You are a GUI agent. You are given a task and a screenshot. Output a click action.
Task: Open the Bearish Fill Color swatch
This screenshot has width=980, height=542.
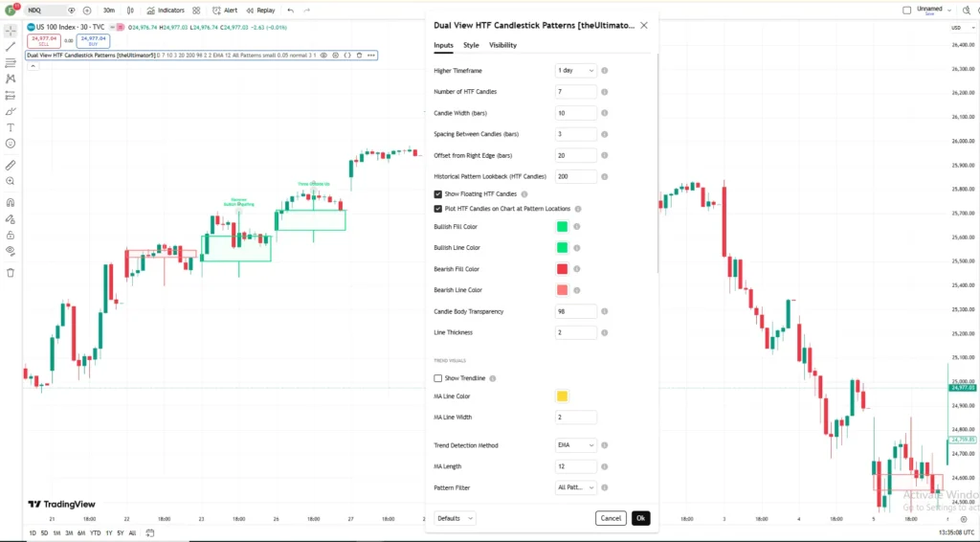coord(562,269)
